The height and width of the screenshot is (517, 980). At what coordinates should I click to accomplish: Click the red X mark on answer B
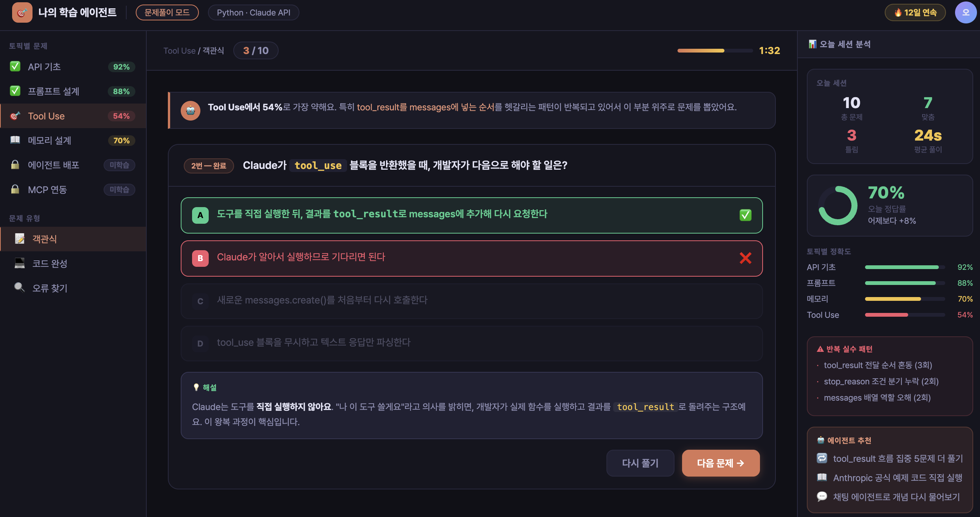coord(746,258)
